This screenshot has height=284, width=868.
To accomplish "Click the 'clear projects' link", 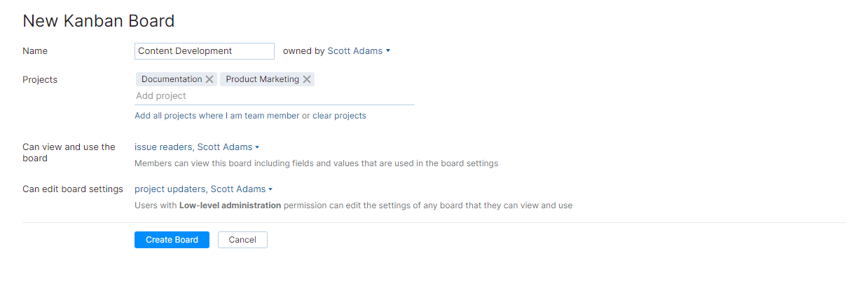I will 339,116.
